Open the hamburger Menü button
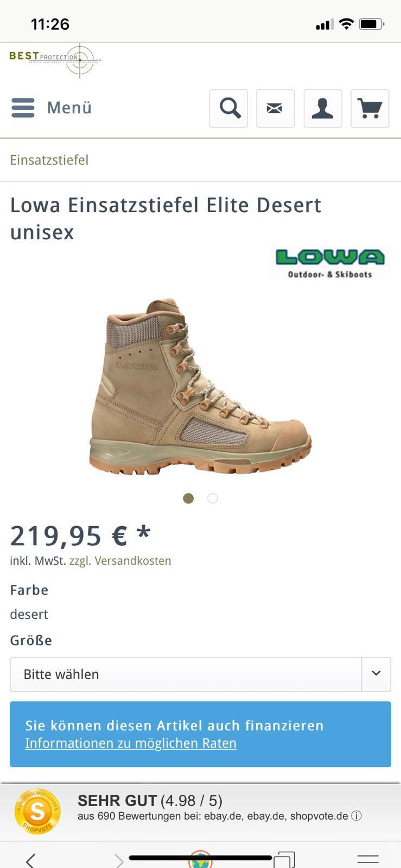This screenshot has width=401, height=868. tap(52, 107)
